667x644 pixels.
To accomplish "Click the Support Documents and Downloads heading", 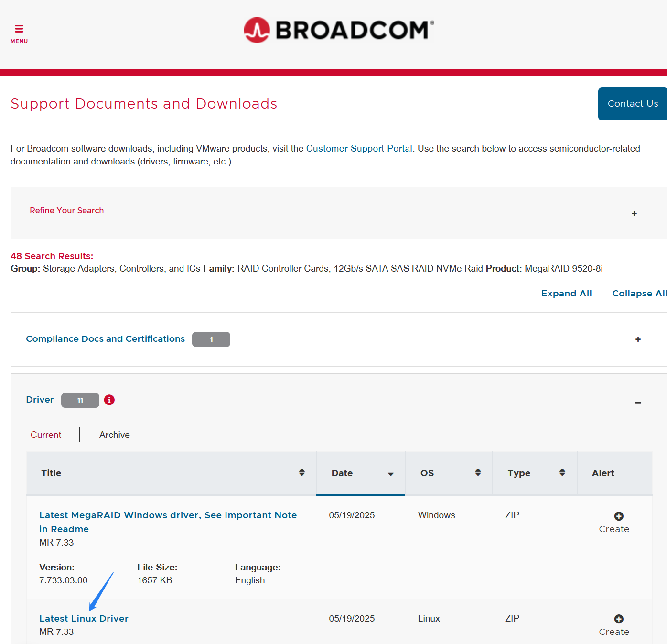I will pos(144,104).
